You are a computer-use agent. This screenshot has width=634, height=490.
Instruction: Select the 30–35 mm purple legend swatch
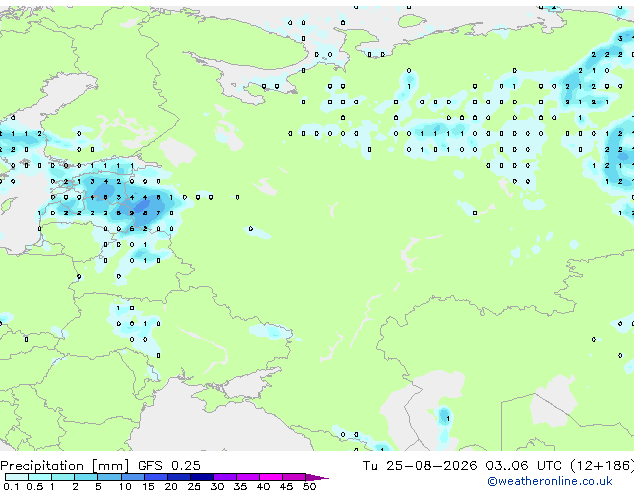[224, 477]
